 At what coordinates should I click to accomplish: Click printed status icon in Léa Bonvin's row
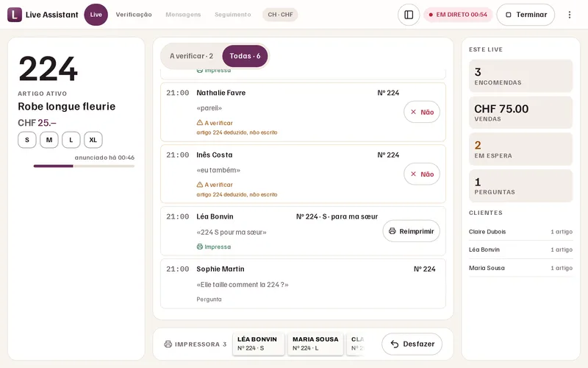[x=200, y=247]
